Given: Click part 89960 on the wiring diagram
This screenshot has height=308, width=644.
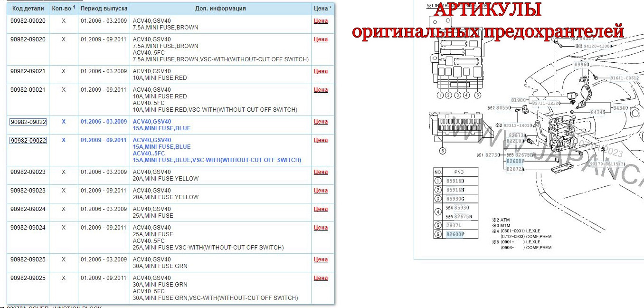Looking at the screenshot, I should [x=581, y=64].
